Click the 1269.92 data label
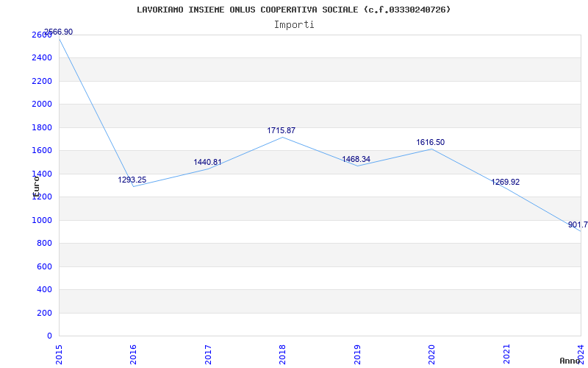 tap(505, 183)
